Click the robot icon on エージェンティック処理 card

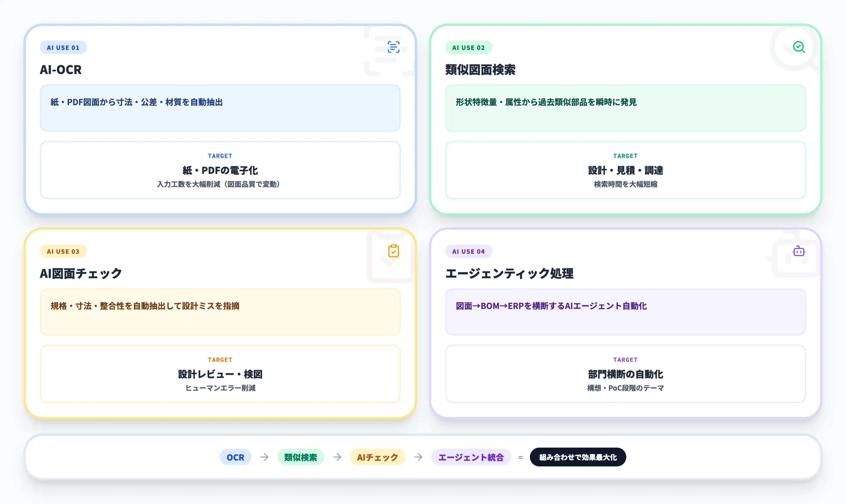pos(798,251)
